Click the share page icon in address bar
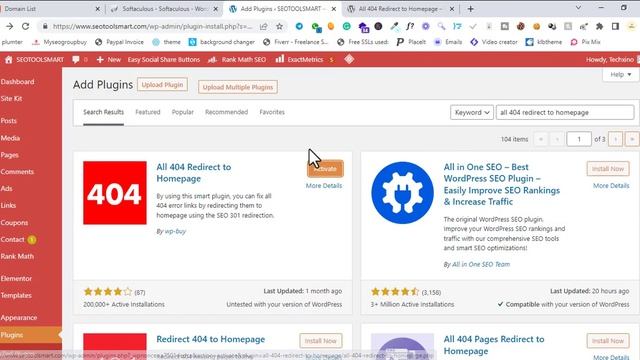This screenshot has height=360, width=640. click(264, 26)
